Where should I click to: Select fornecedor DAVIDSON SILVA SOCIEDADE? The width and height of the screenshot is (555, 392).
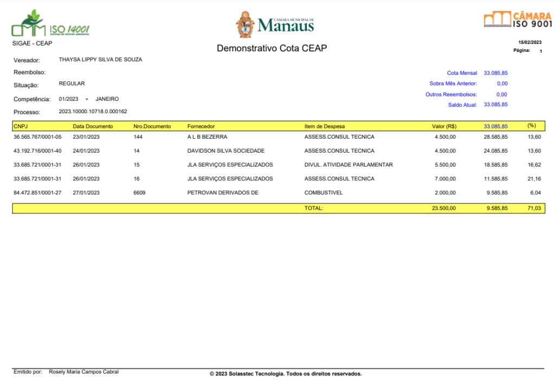point(226,151)
